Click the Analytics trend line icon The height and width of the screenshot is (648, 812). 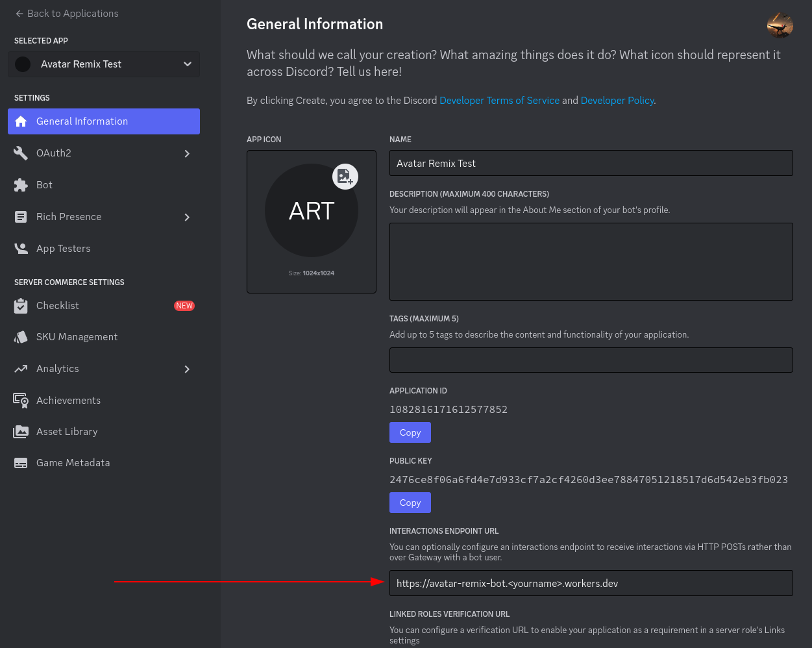click(x=21, y=369)
